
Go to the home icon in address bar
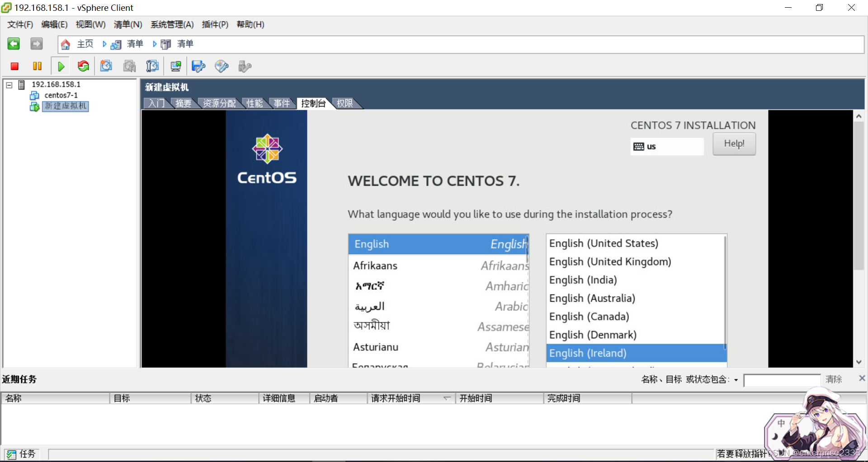(66, 44)
